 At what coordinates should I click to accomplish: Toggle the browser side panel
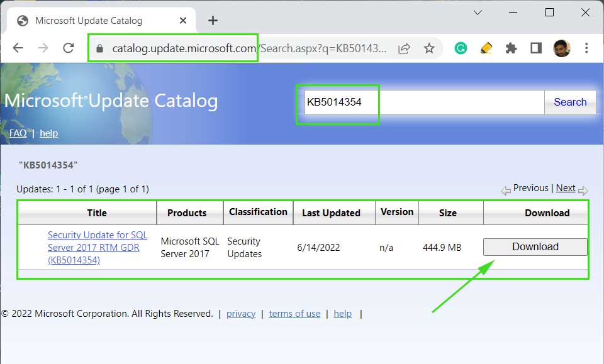click(536, 48)
